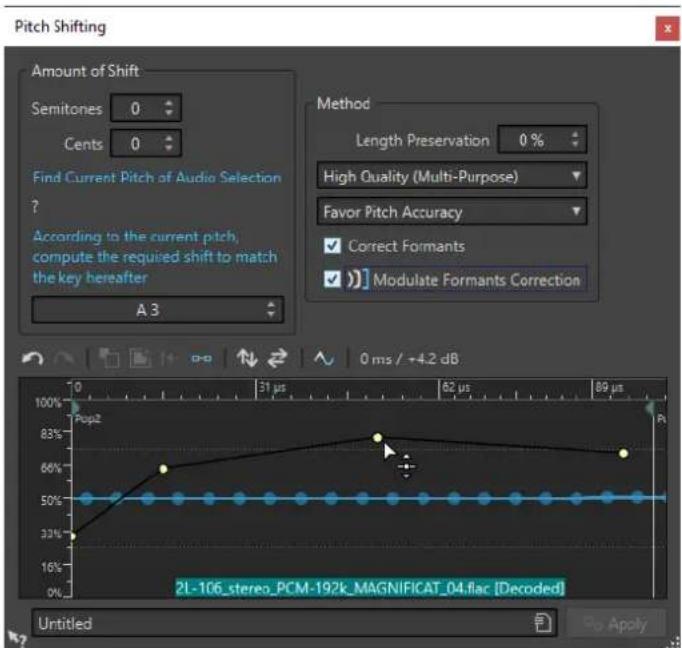Click the Length Preservation spinner arrows
This screenshot has width=682, height=648.
[575, 140]
